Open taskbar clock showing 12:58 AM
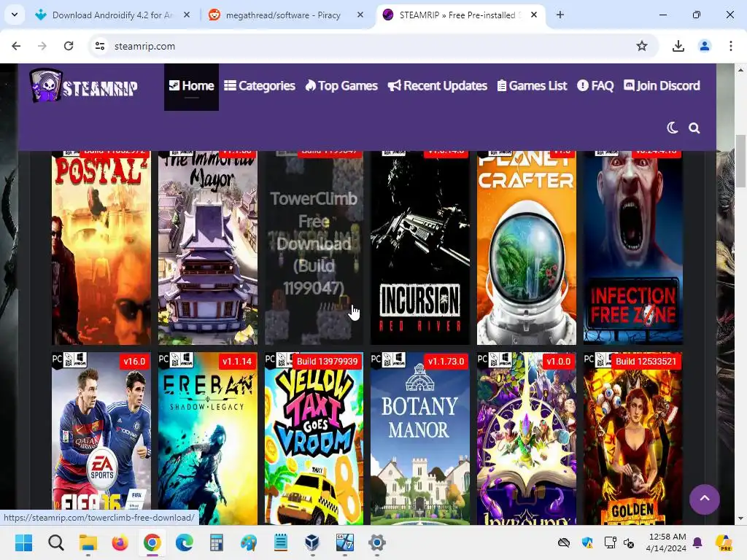This screenshot has width=747, height=560. click(667, 542)
